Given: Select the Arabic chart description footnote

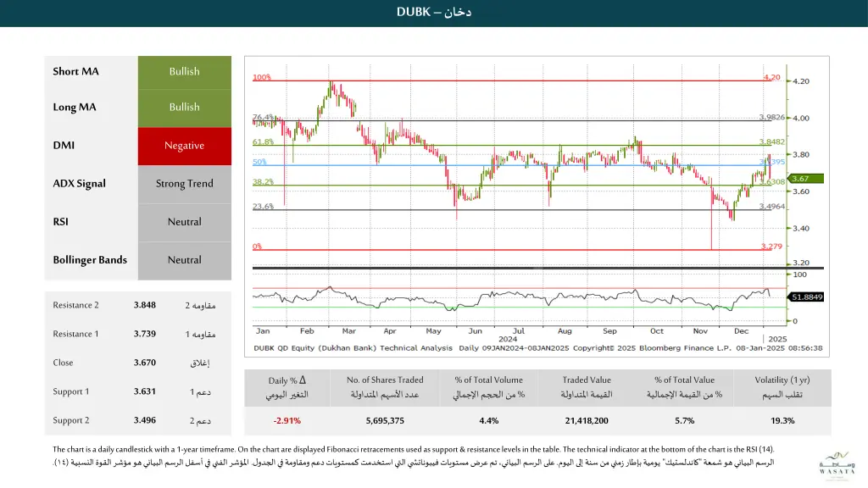Looking at the screenshot, I should pyautogui.click(x=413, y=463).
